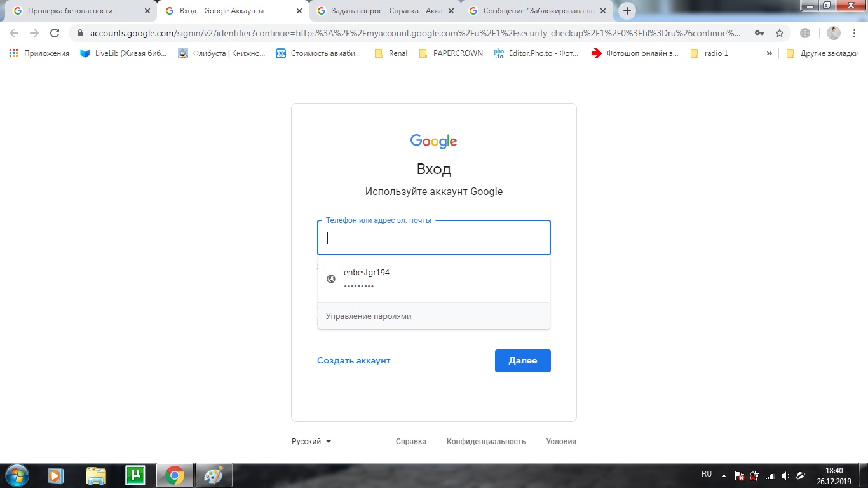Click the volume speaker tray icon
Image resolution: width=868 pixels, height=488 pixels.
point(785,475)
